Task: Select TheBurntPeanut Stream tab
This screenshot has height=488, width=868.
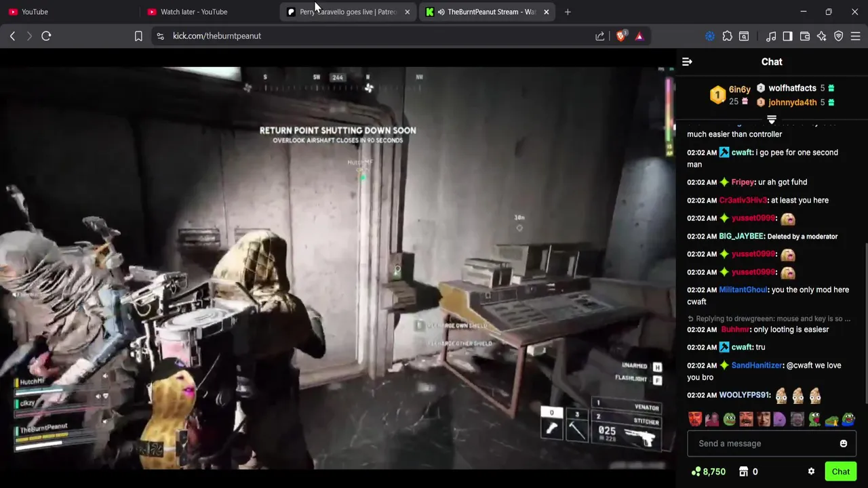Action: click(x=488, y=12)
